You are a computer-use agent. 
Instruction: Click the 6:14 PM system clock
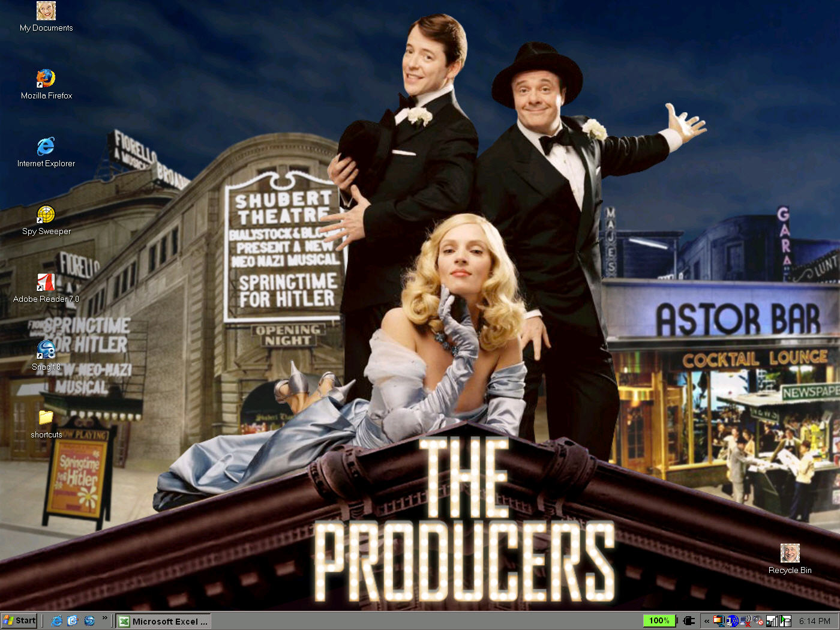814,621
